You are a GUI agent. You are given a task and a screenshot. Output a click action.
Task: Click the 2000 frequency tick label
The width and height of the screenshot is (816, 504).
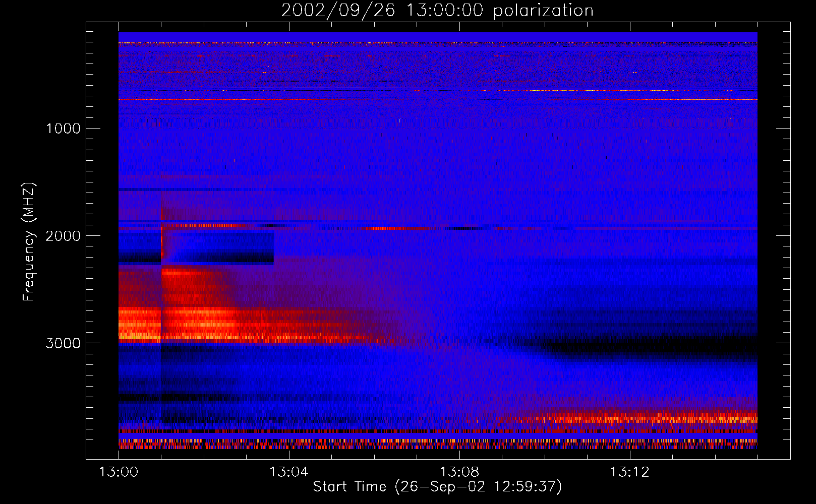click(63, 236)
